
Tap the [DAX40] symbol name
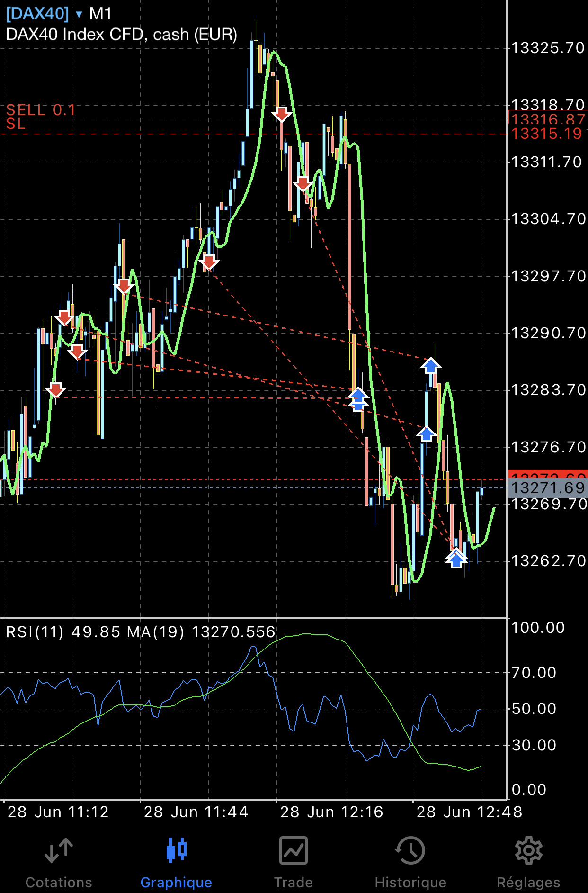pyautogui.click(x=37, y=13)
